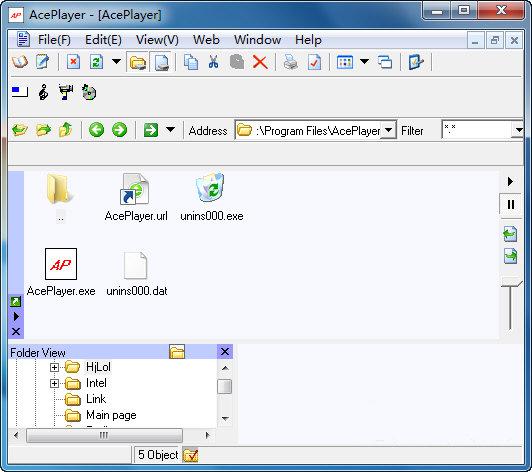
Task: Click the green arrow icon in left strip
Action: point(16,301)
